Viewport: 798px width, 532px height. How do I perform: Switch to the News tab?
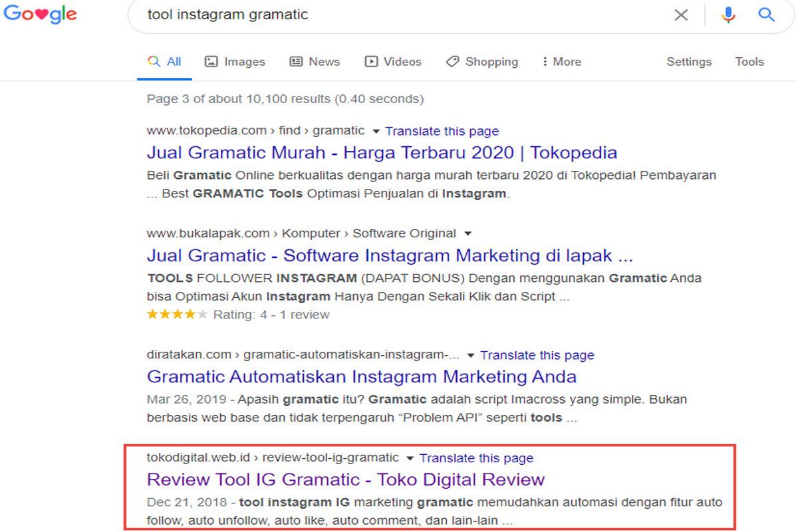(x=315, y=62)
